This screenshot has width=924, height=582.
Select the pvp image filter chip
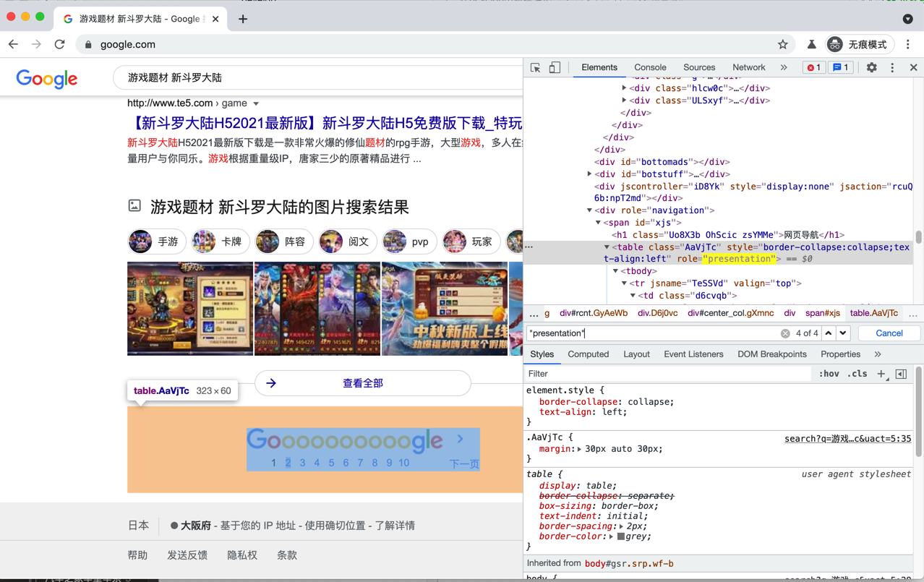tap(409, 241)
